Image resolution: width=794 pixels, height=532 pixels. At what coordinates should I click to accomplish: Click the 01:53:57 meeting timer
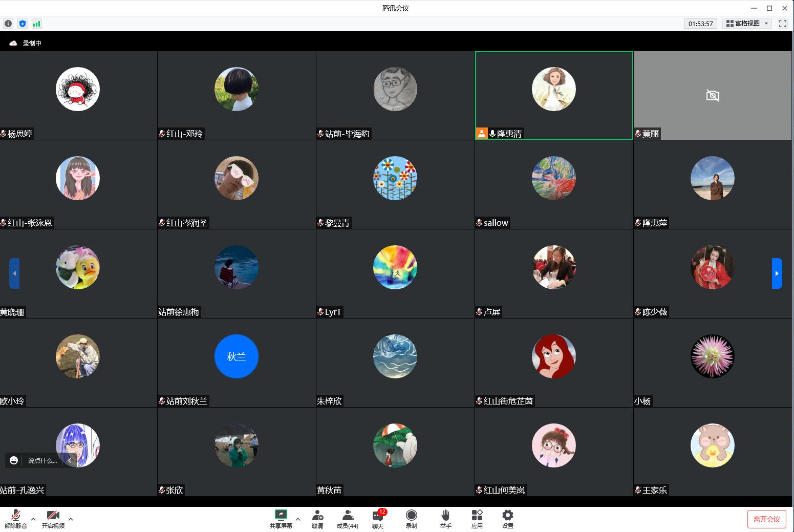click(701, 24)
